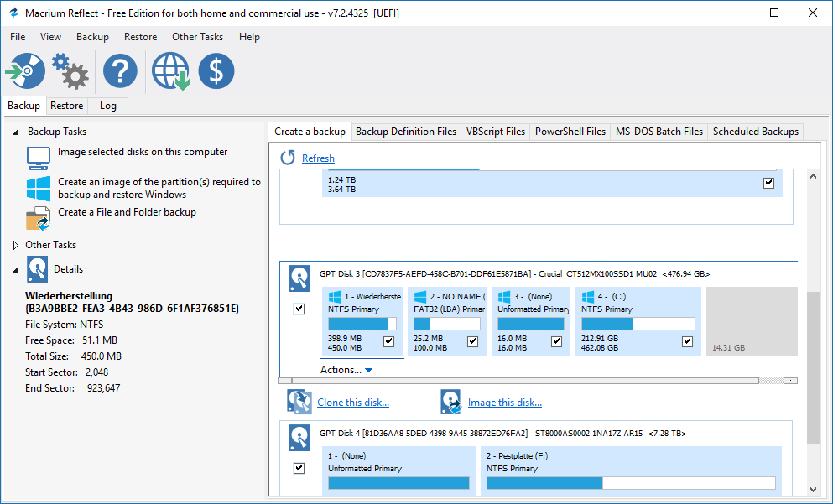Click the usage bar of partition 1 Wiederherste
The height and width of the screenshot is (504, 833).
pos(362,324)
